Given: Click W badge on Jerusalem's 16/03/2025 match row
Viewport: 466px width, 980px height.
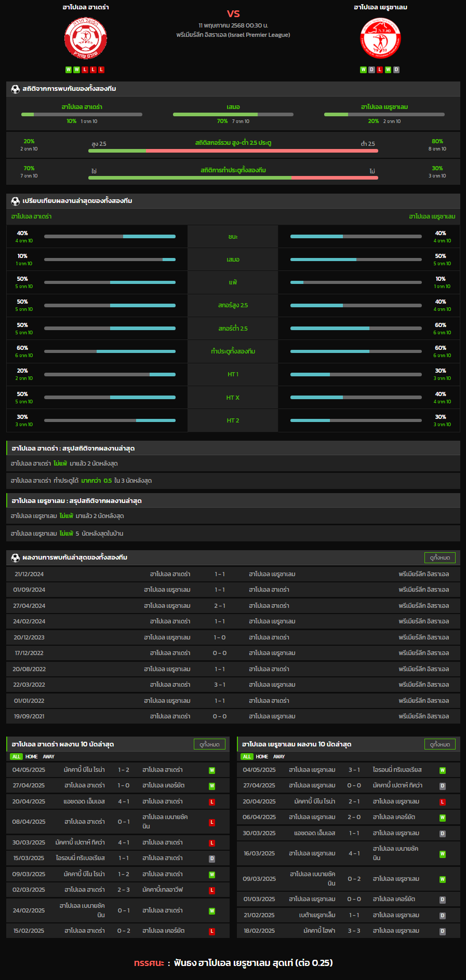Looking at the screenshot, I should click(x=443, y=854).
